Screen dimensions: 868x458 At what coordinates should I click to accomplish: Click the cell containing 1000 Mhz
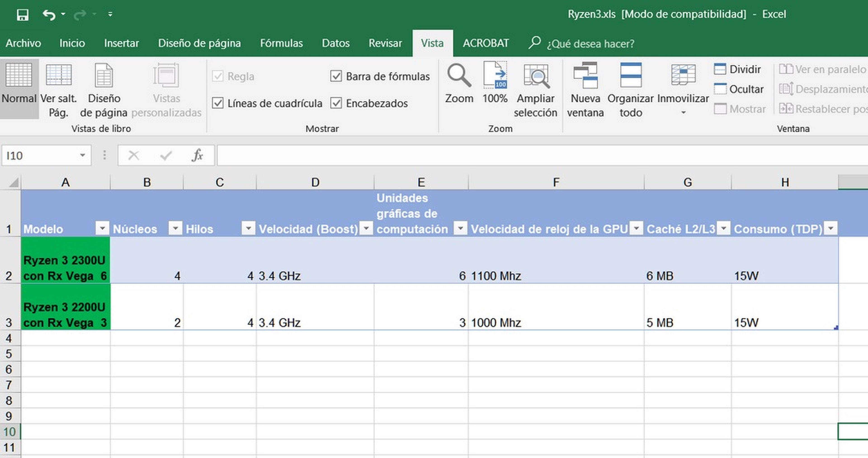click(x=556, y=307)
